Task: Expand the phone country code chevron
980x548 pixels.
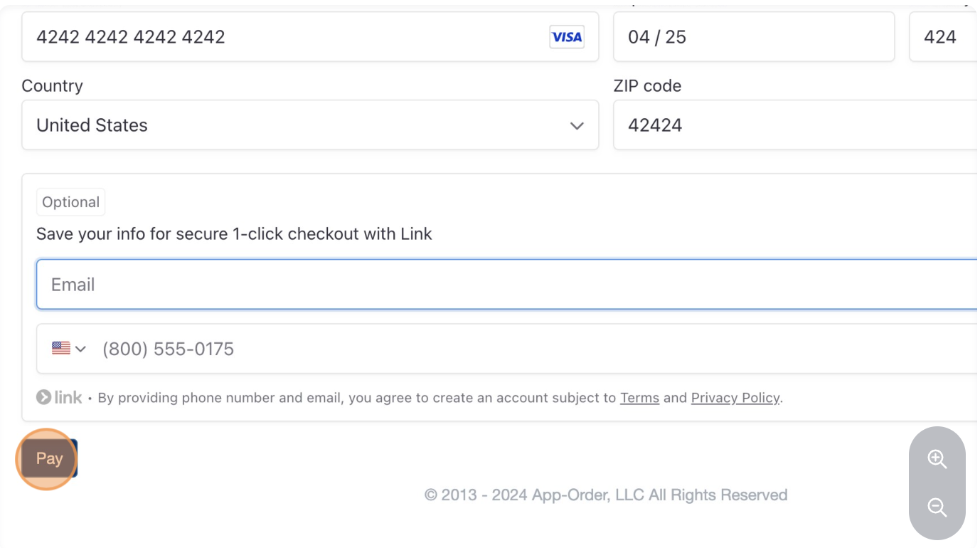Action: 80,349
